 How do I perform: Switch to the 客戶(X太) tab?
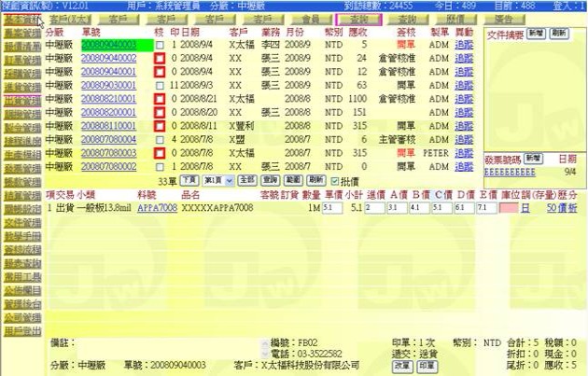point(69,19)
